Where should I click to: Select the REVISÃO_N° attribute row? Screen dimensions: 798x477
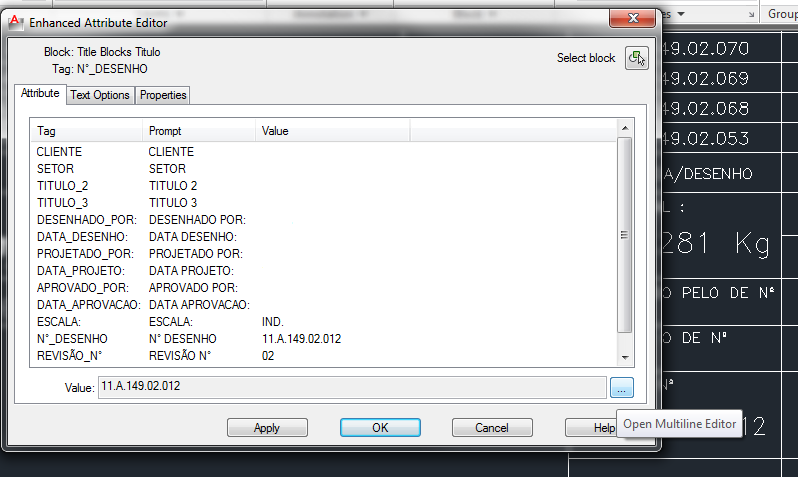323,356
